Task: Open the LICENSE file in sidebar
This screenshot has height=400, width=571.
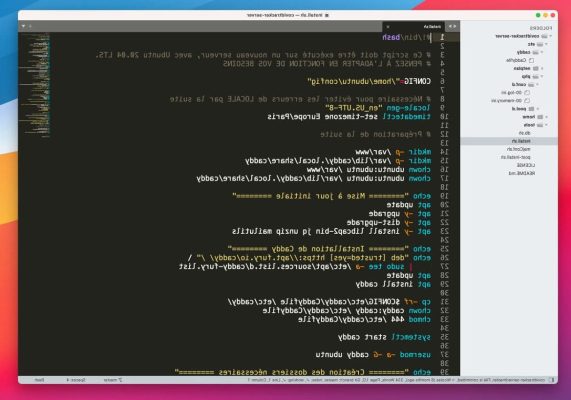Action: [x=526, y=165]
